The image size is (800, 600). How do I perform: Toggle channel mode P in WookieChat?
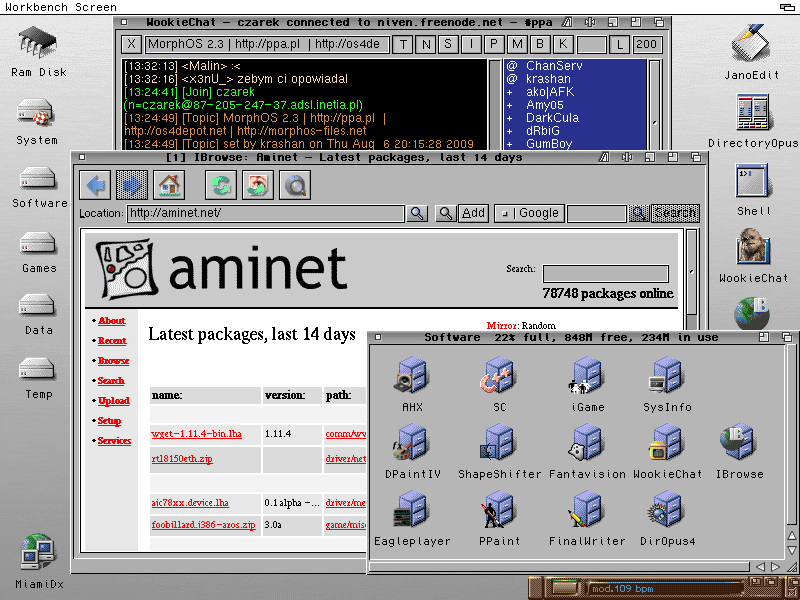pyautogui.click(x=494, y=44)
